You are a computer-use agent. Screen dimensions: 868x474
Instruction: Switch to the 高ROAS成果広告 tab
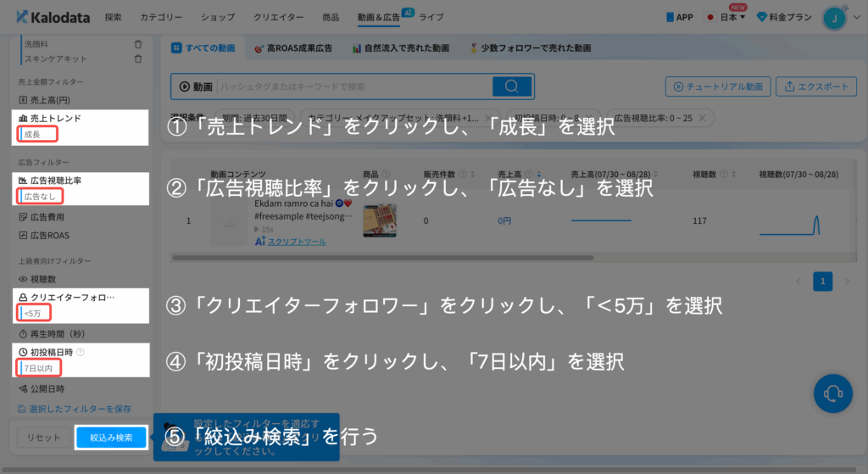coord(292,48)
